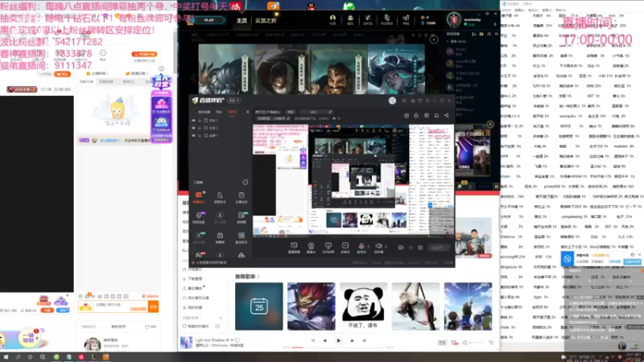Image resolution: width=644 pixels, height=362 pixels.
Task: Switch to the 云顶之弈 tab
Action: pos(266,21)
